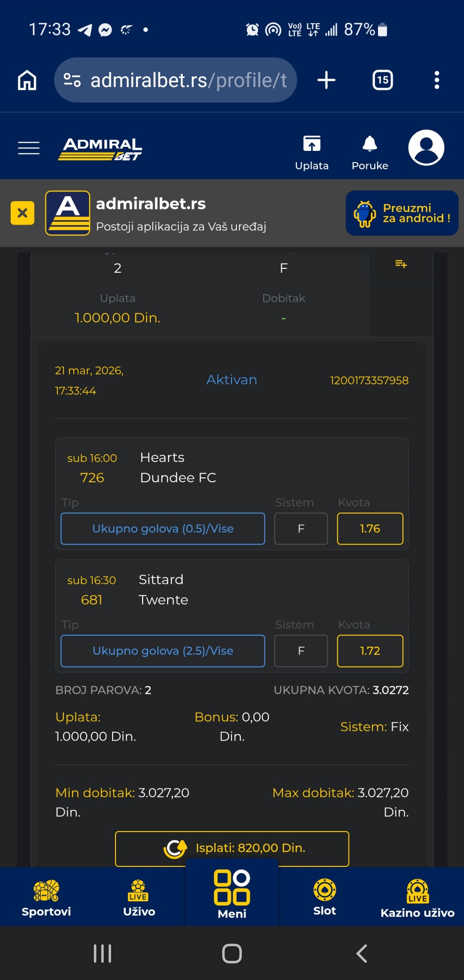Open a new browser tab
Screen dimensions: 464x980
326,80
